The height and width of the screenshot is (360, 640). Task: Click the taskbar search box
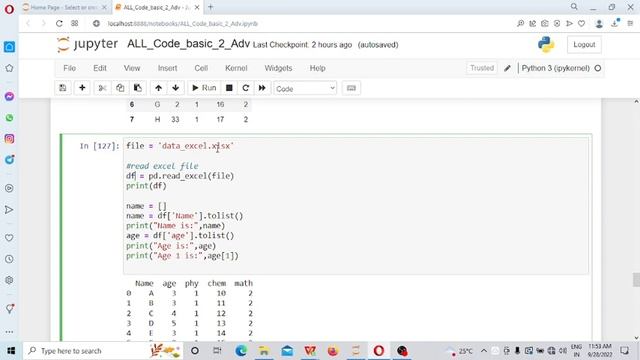click(x=103, y=351)
